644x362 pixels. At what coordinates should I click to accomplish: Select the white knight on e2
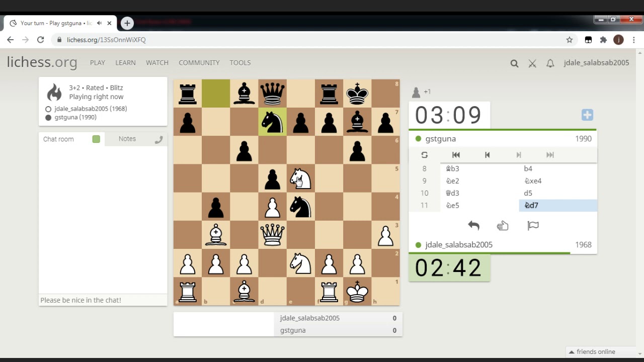(300, 263)
